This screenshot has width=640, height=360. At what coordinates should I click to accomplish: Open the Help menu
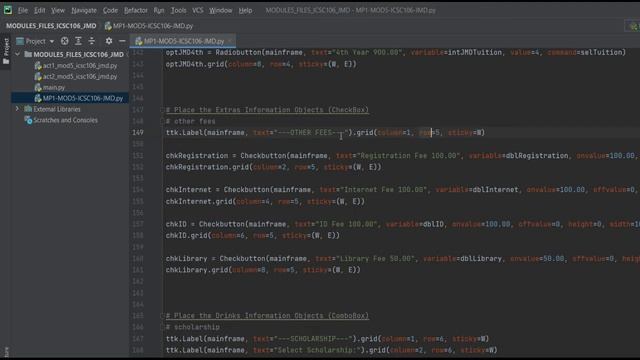(x=245, y=10)
